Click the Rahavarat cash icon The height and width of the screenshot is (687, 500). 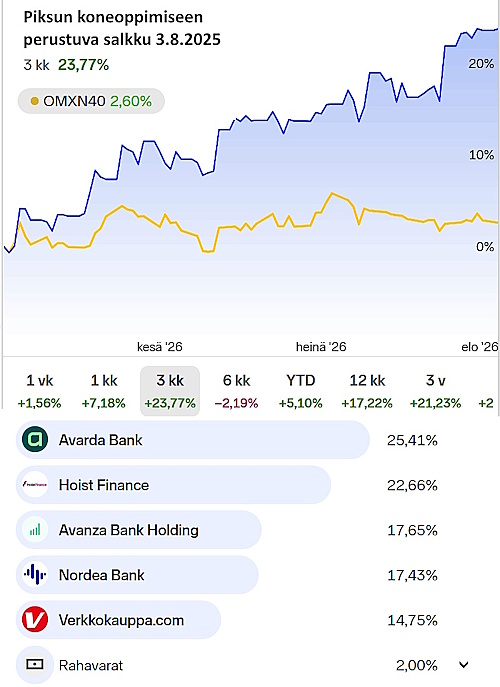(35, 665)
